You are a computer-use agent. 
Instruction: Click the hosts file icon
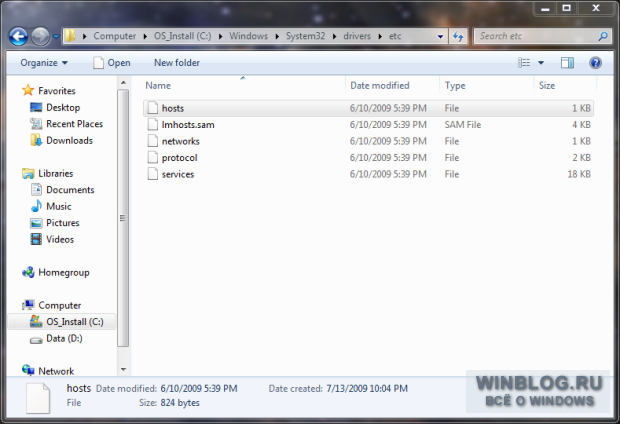(x=153, y=108)
